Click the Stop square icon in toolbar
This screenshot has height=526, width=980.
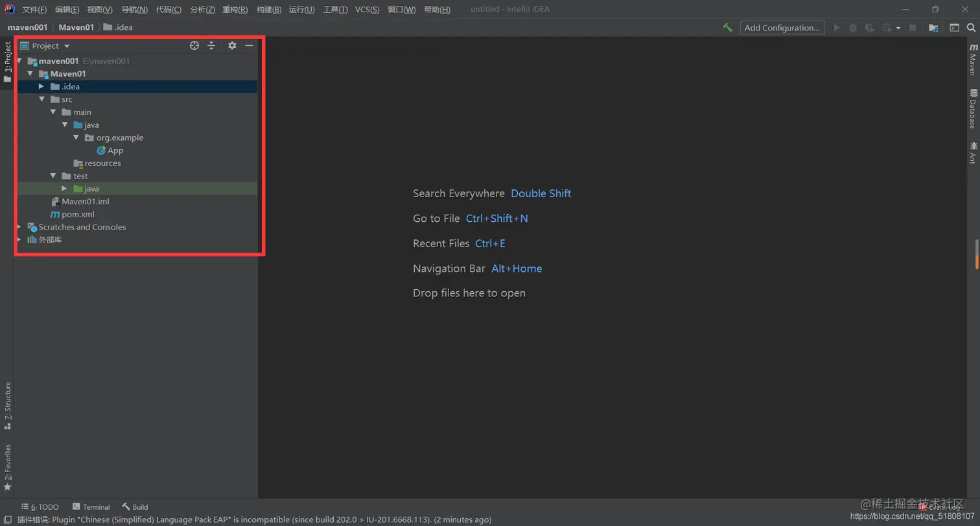pyautogui.click(x=913, y=28)
